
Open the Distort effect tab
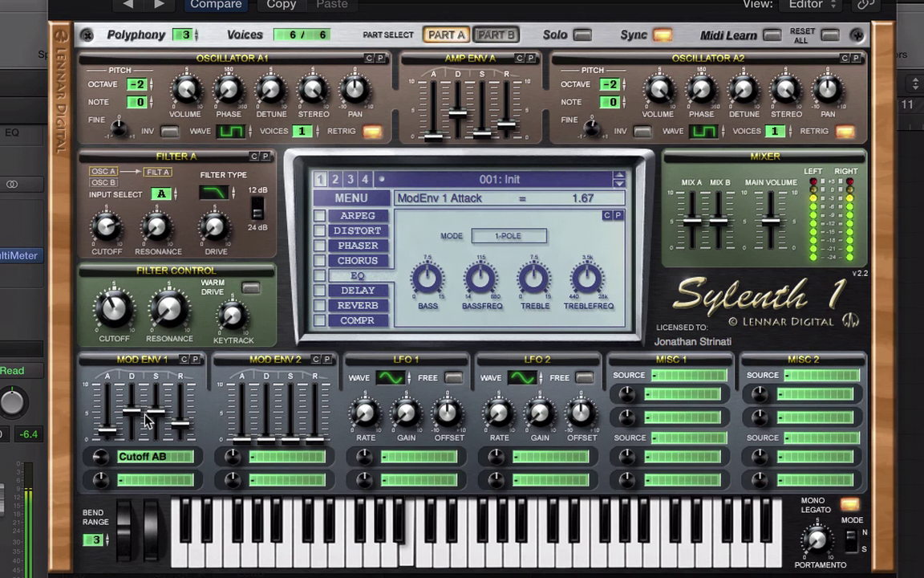click(x=358, y=230)
